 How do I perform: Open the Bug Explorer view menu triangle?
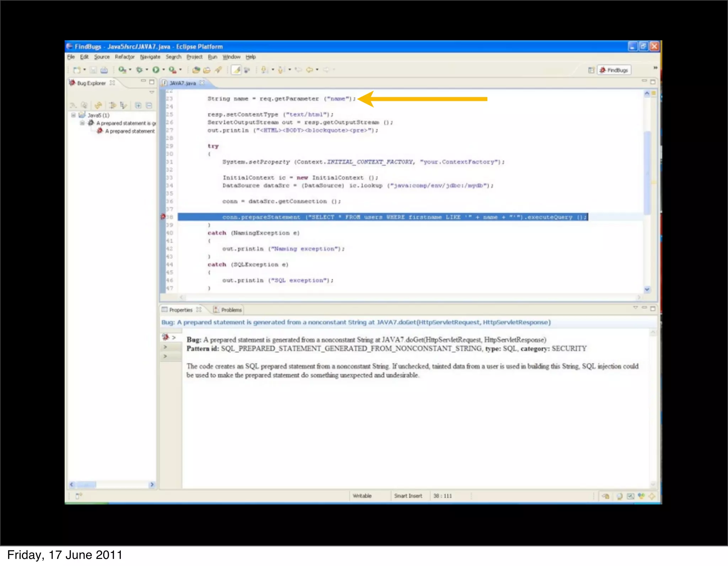pyautogui.click(x=152, y=92)
